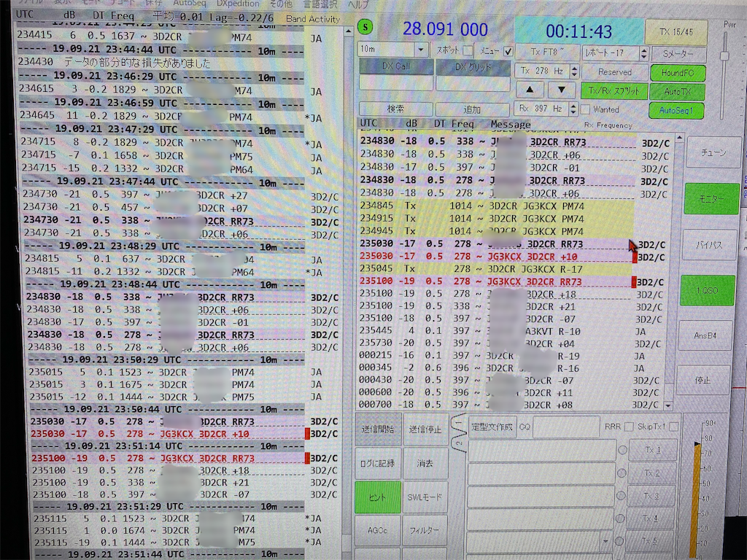
Task: Click the 検索 lookup button
Action: (395, 109)
